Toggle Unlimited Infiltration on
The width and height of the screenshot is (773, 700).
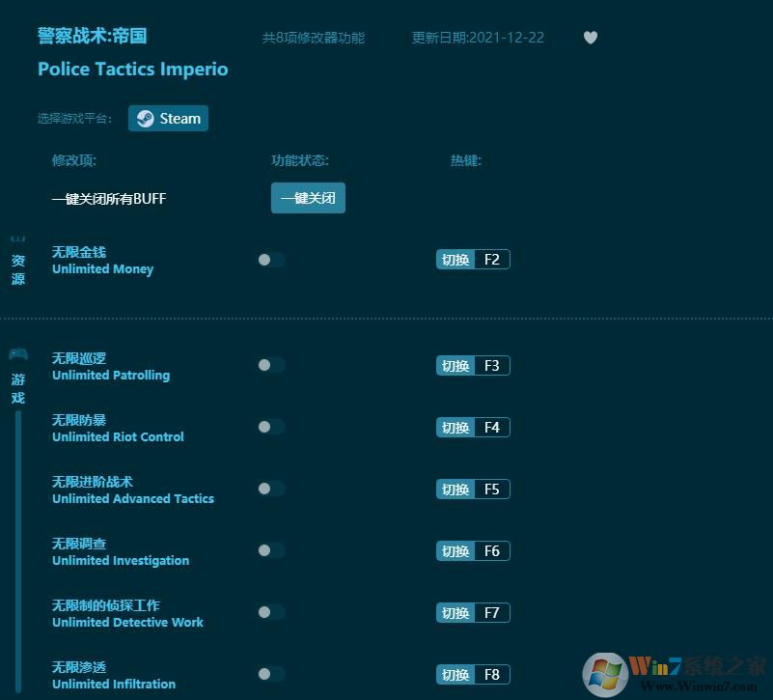pyautogui.click(x=270, y=674)
